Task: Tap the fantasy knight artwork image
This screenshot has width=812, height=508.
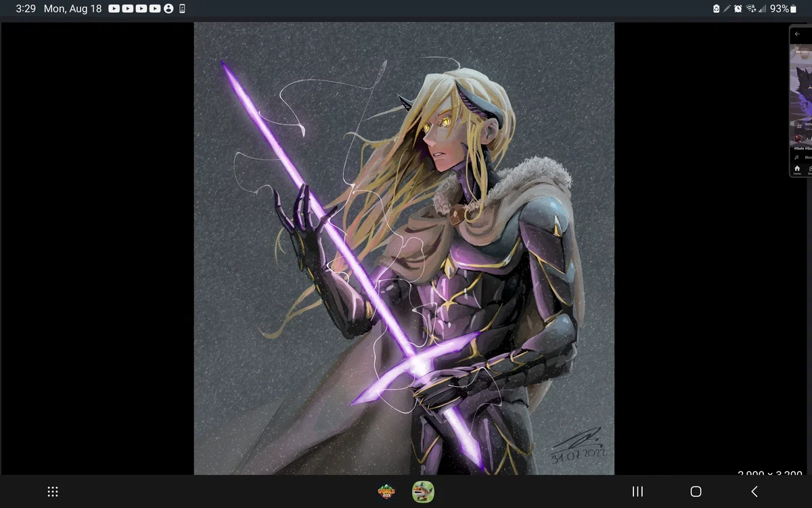Action: point(404,248)
